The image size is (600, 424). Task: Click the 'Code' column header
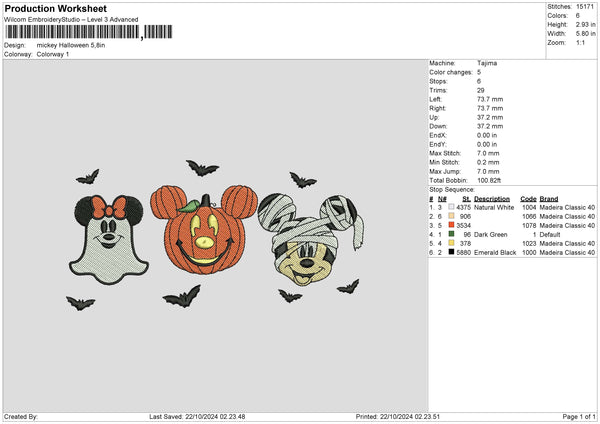pyautogui.click(x=528, y=199)
